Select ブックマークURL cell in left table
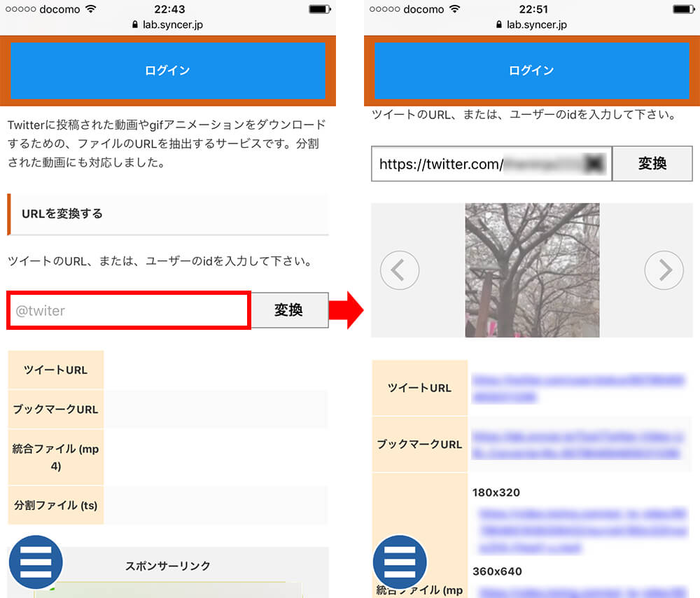Image resolution: width=700 pixels, height=598 pixels. (56, 409)
